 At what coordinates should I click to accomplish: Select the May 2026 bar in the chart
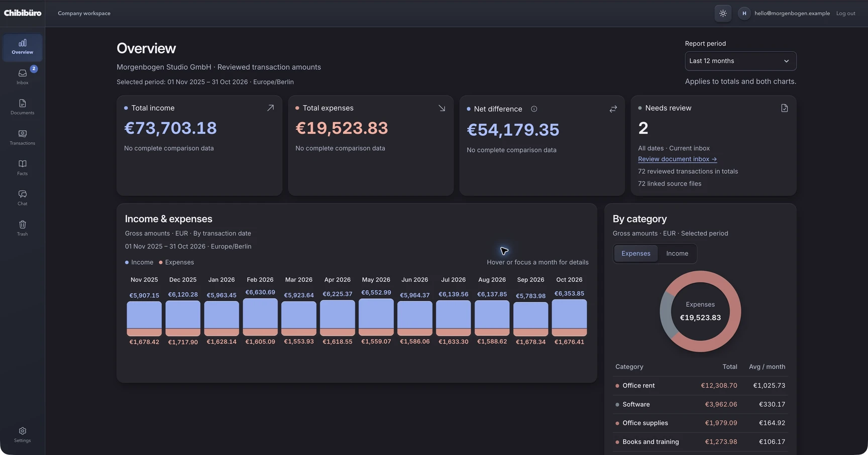(376, 317)
